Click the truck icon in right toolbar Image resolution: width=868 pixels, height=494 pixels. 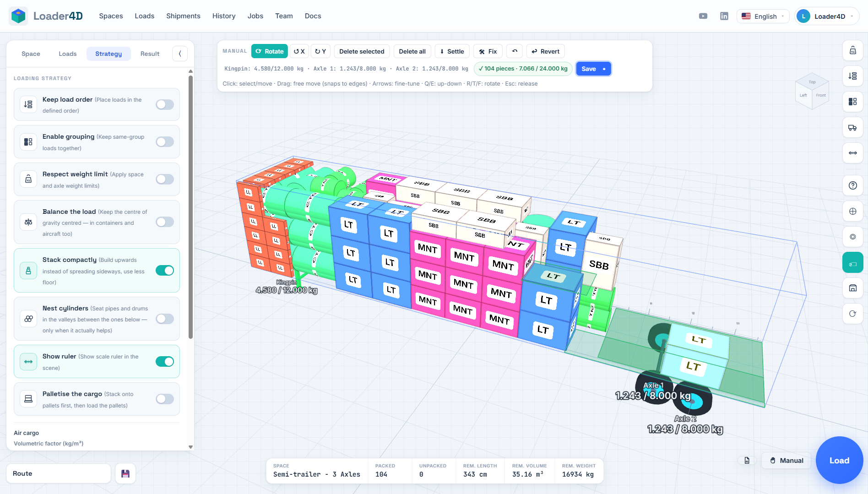(x=853, y=128)
